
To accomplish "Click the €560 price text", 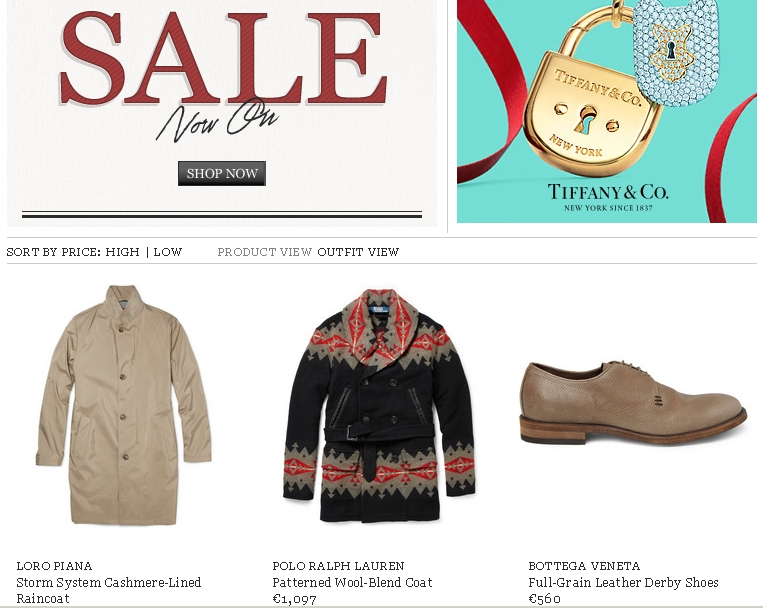I will click(545, 599).
